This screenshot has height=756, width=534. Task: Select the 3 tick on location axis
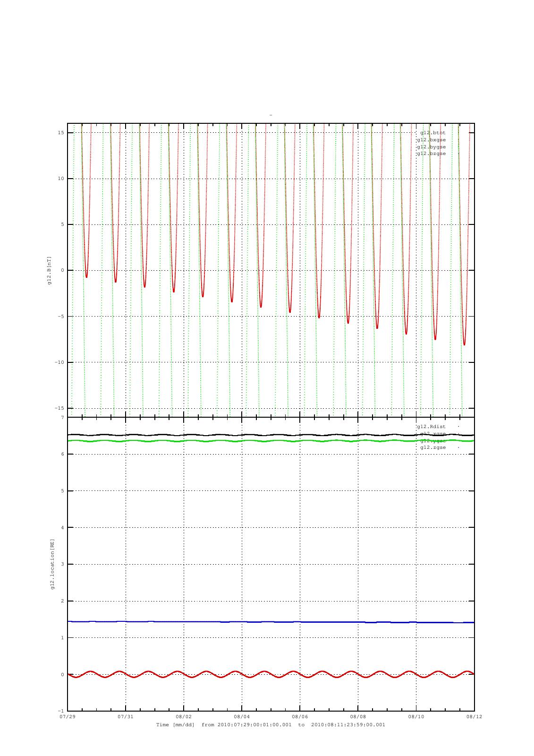pos(62,564)
